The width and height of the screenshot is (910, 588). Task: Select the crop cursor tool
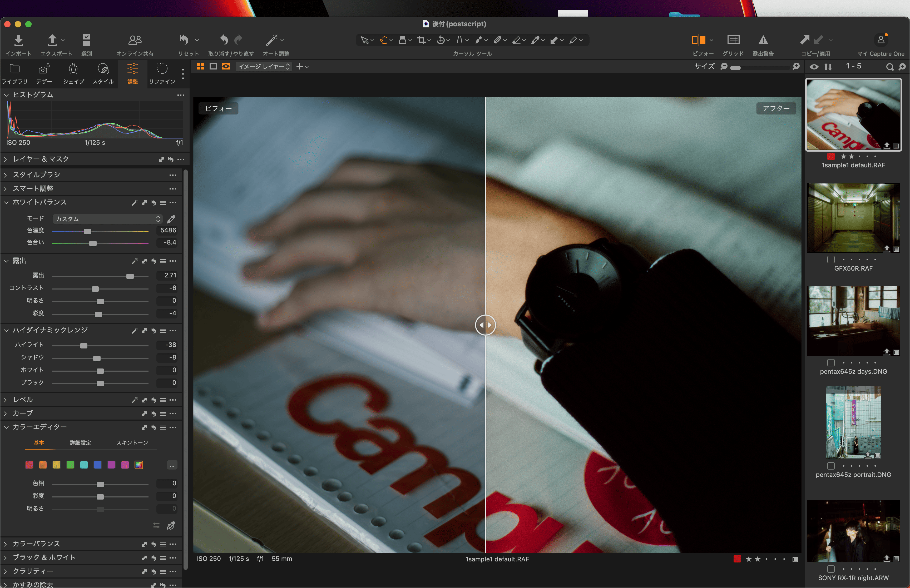(422, 40)
